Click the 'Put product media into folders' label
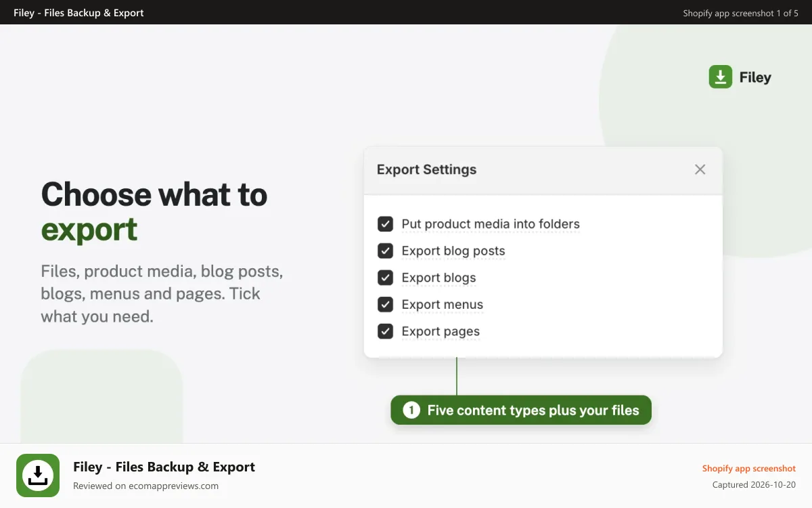Viewport: 812px width, 508px height. (491, 224)
